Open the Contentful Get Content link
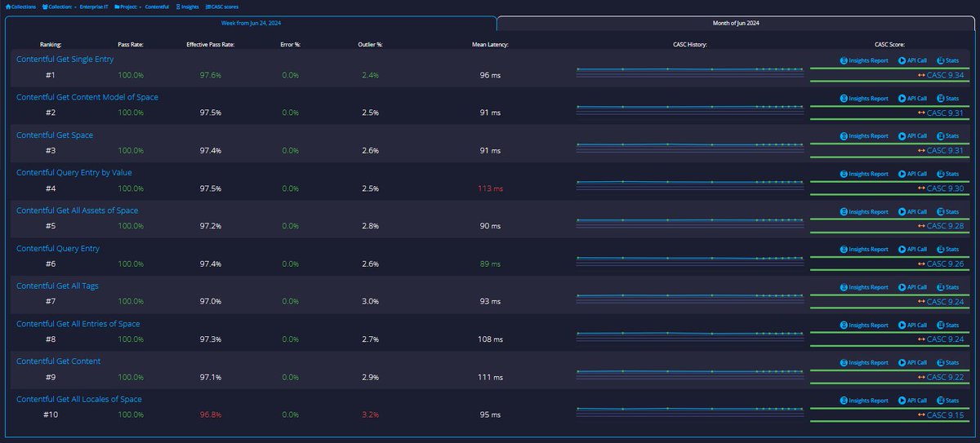Viewport: 980px width, 443px height. [x=59, y=361]
